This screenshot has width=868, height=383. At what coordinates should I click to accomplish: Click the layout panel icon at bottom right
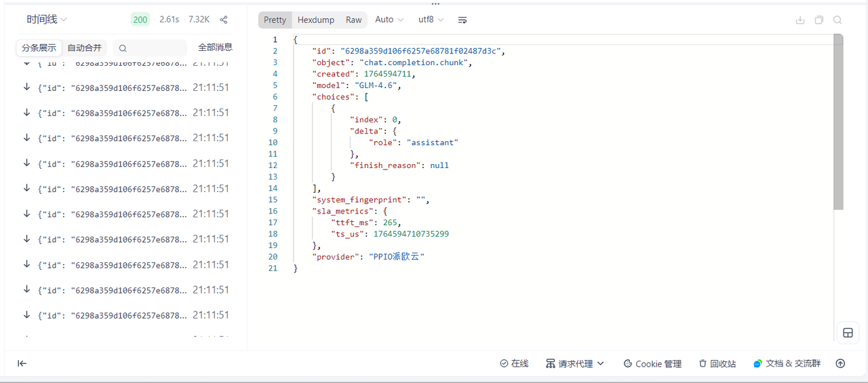847,333
